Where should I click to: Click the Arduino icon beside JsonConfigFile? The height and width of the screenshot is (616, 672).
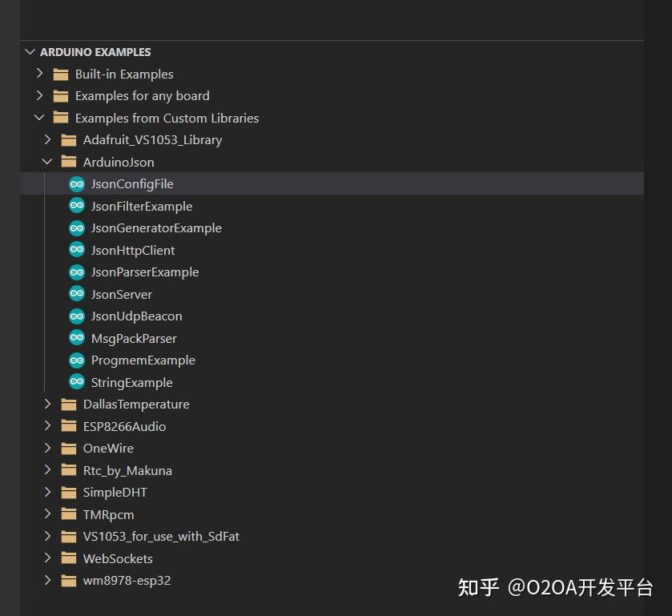click(77, 184)
